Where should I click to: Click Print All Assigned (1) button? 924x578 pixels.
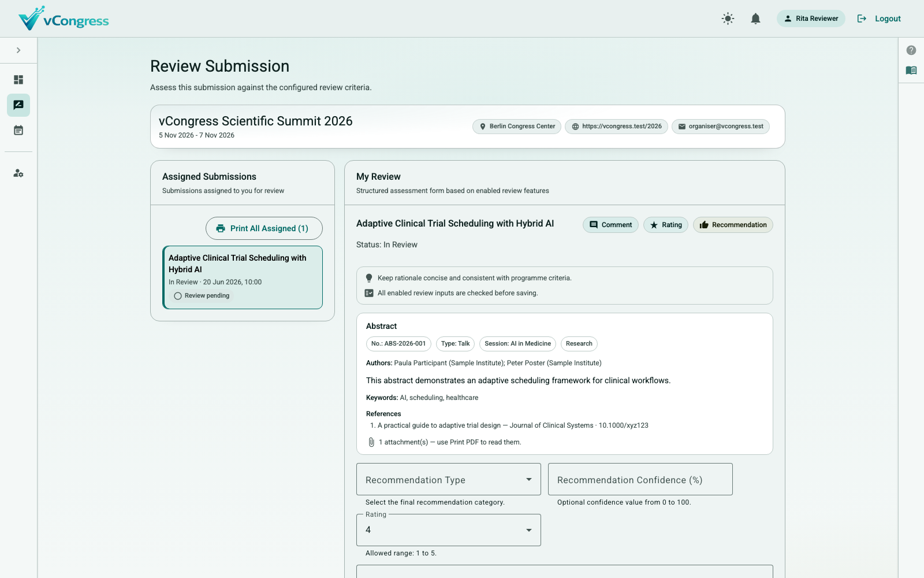(x=264, y=228)
